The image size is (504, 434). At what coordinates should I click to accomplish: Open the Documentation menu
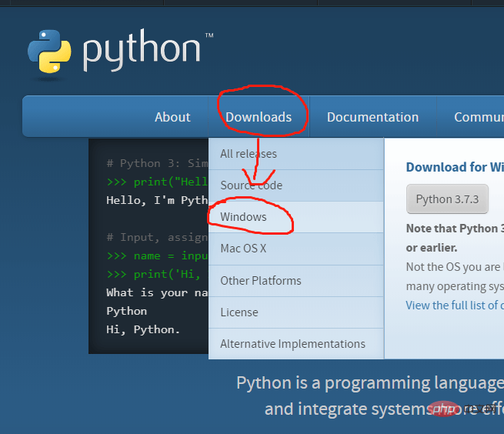click(372, 117)
